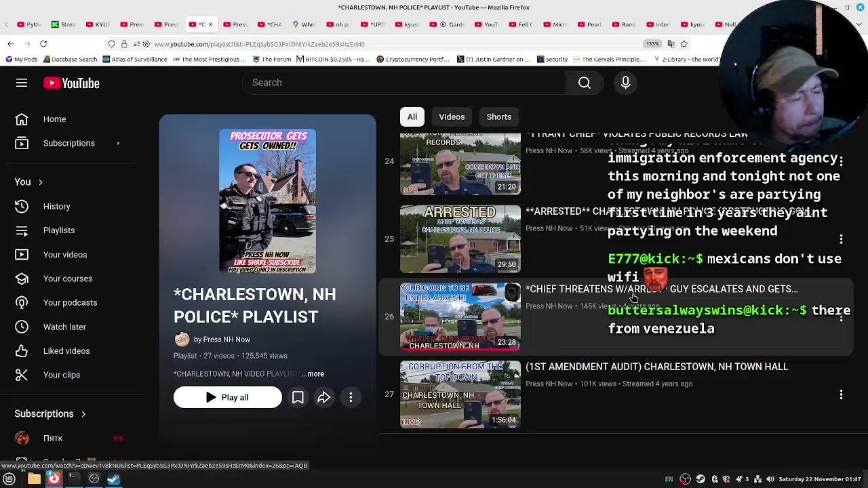Viewport: 868px width, 488px height.
Task: Open the My Pods bookmark
Action: [x=21, y=60]
